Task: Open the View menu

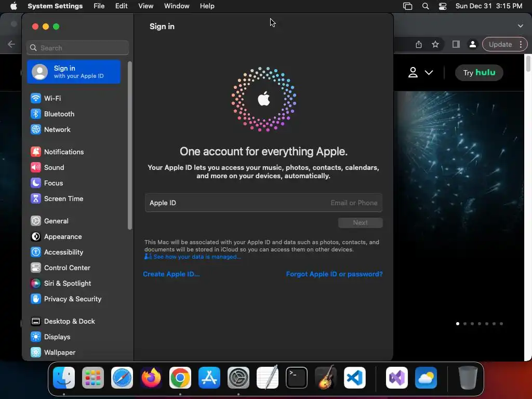Action: pyautogui.click(x=146, y=6)
